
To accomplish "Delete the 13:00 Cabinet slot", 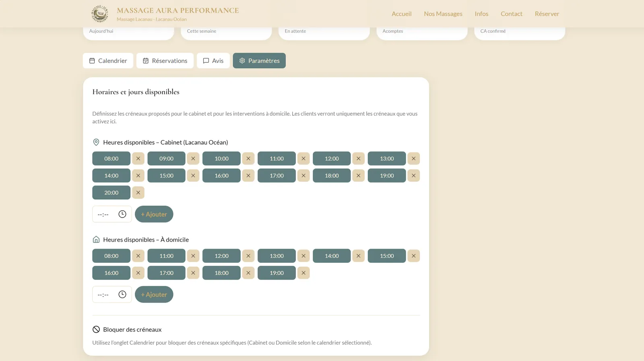I will (x=414, y=159).
